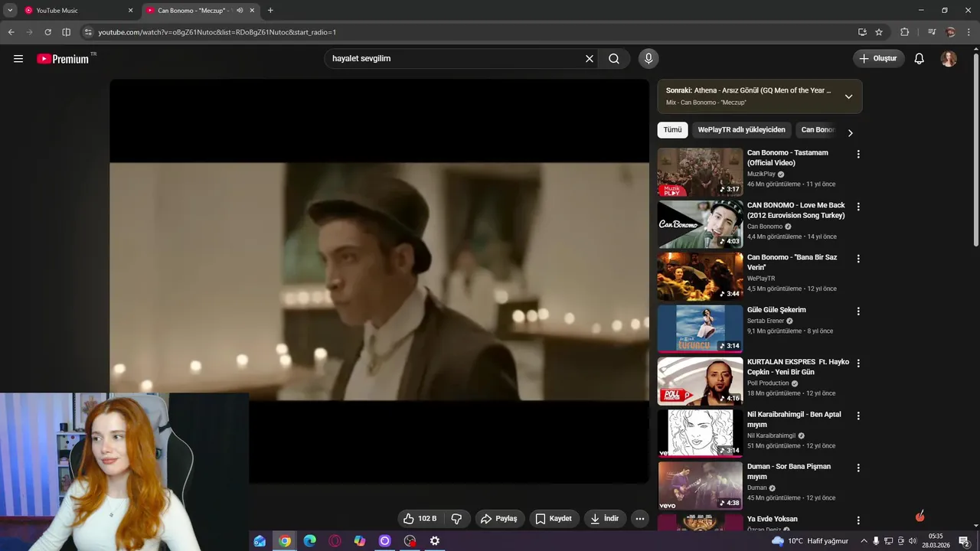The height and width of the screenshot is (551, 980).
Task: Show more filter chips with the right arrow
Action: tap(850, 133)
